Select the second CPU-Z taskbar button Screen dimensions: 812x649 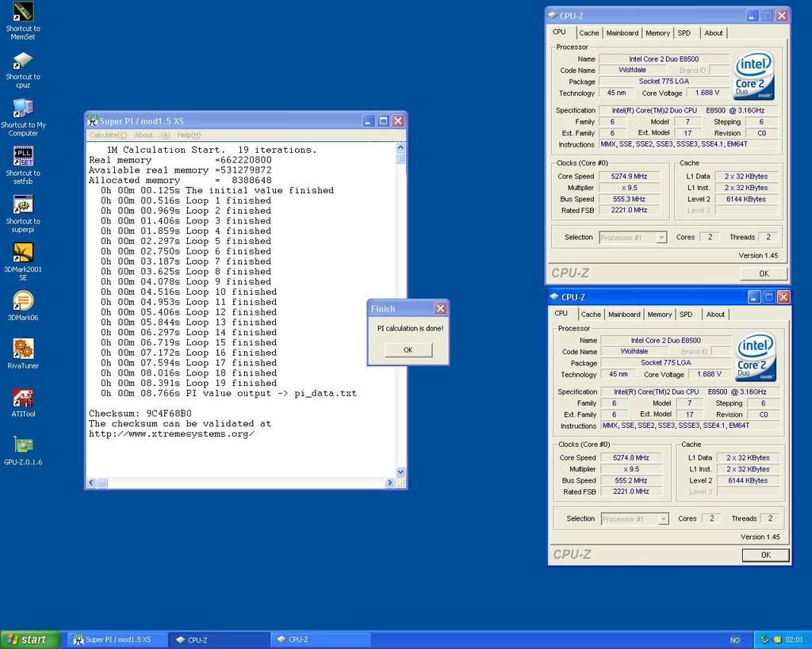320,639
